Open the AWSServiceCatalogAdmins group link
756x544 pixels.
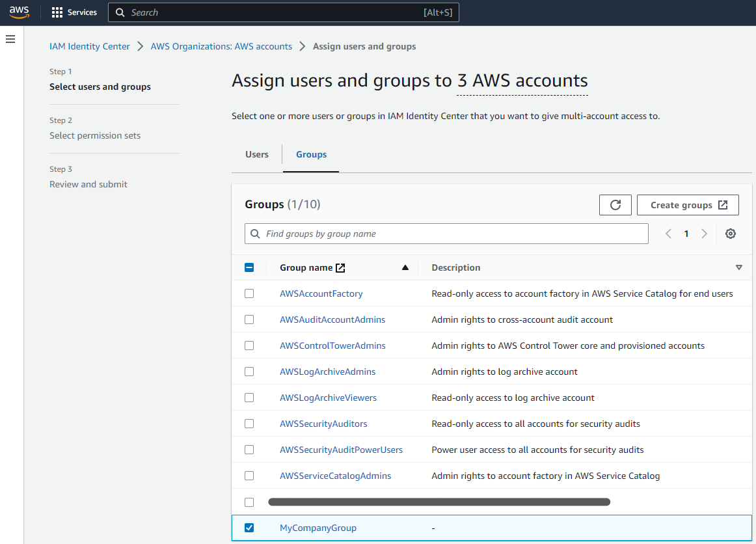click(335, 476)
